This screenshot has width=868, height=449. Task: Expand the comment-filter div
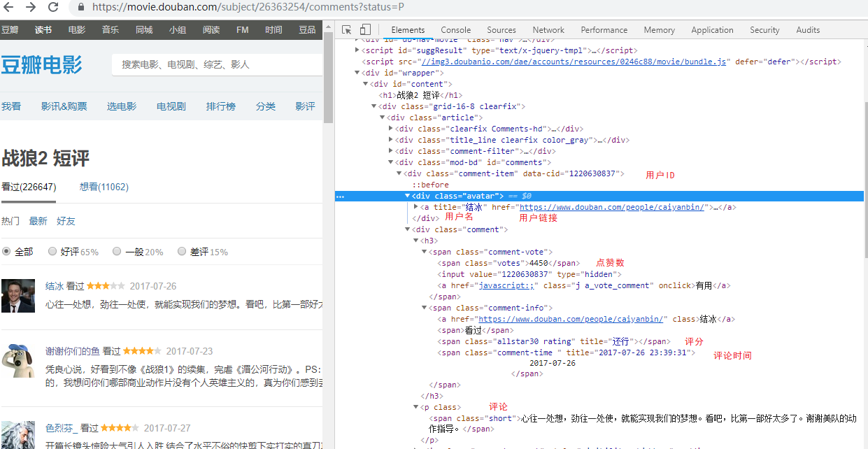(x=391, y=151)
